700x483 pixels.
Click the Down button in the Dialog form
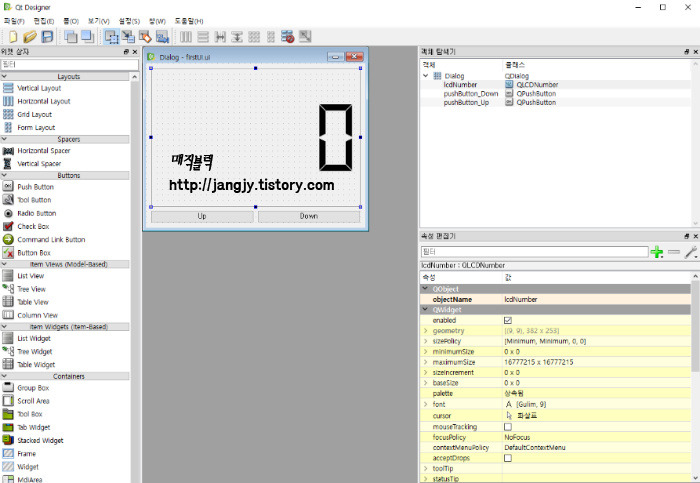[x=309, y=216]
